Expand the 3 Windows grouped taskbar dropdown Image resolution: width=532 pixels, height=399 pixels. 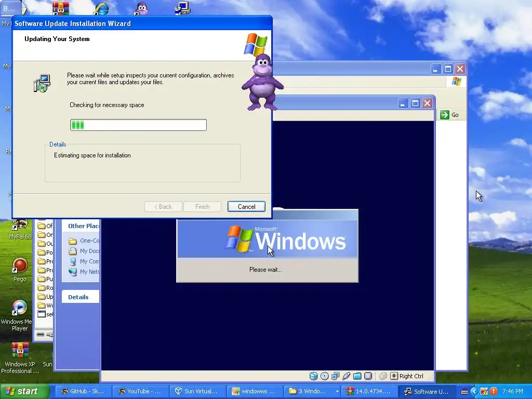(337, 392)
